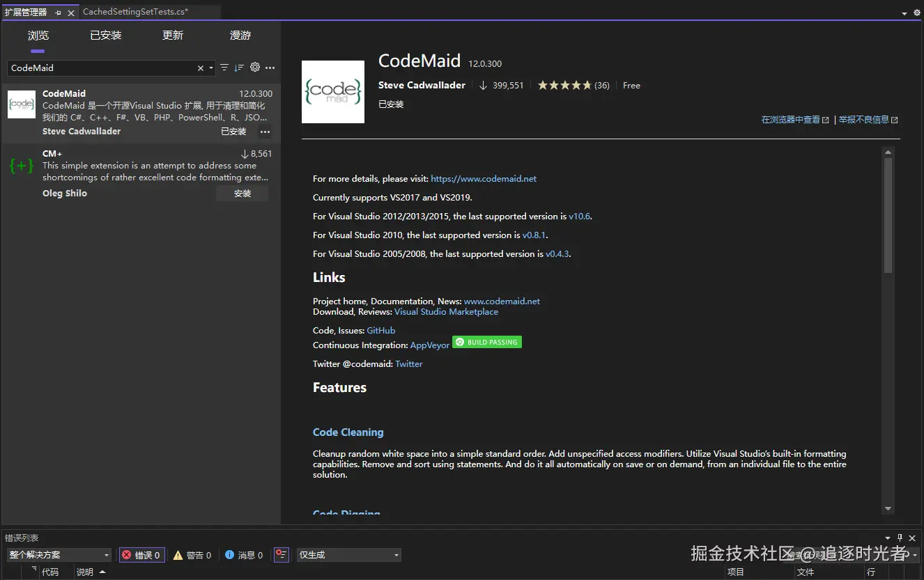Expand the search history dropdown arrow

point(210,68)
